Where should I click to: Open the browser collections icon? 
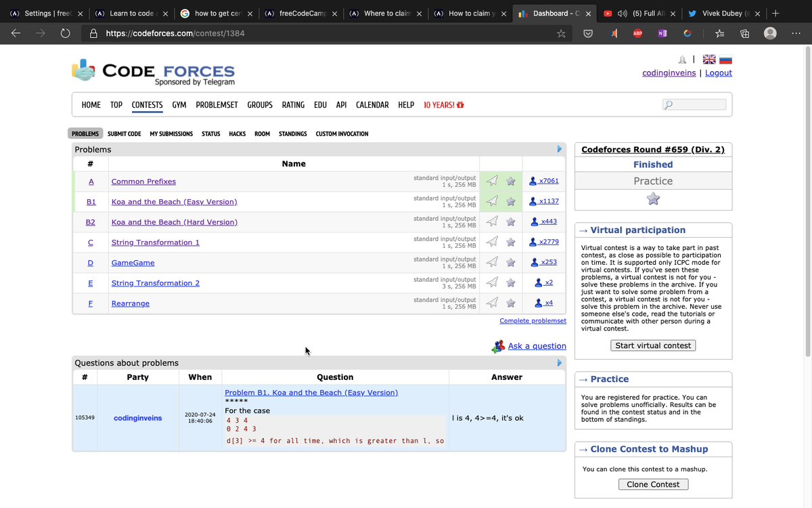pos(745,33)
